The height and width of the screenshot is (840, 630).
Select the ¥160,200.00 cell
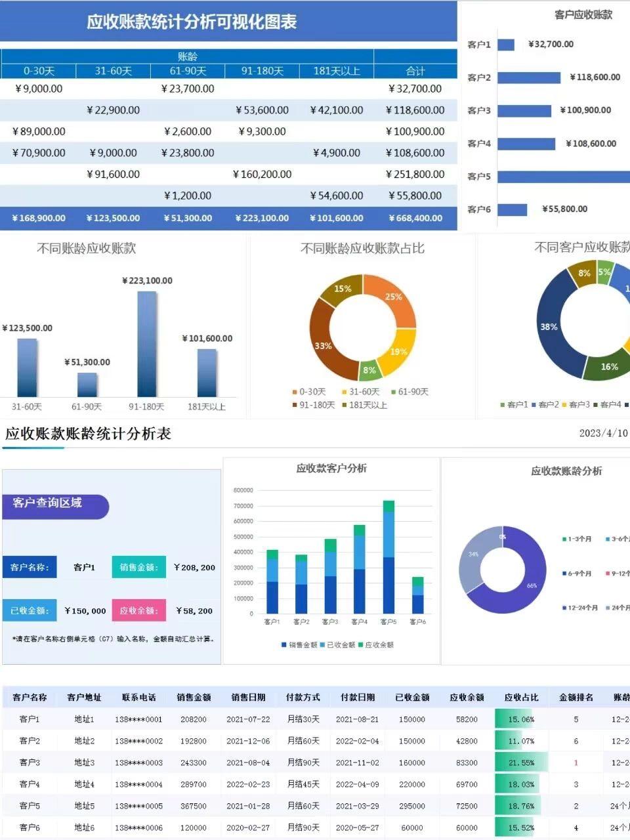pos(262,174)
